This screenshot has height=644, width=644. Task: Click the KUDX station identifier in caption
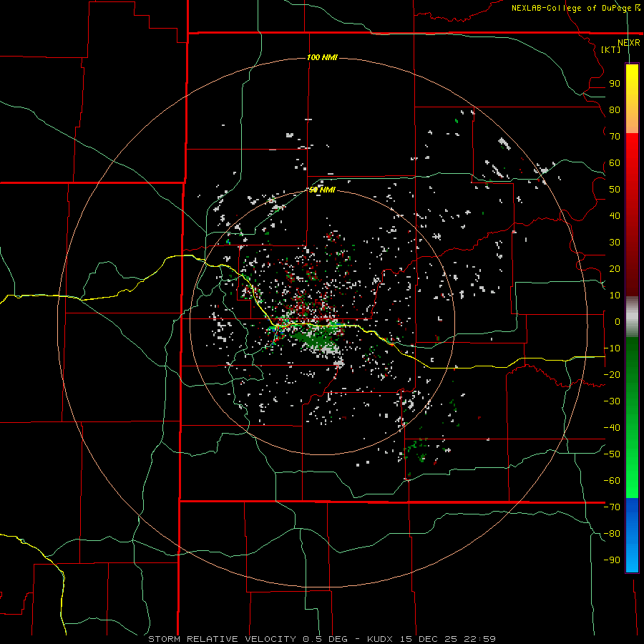pos(380,639)
